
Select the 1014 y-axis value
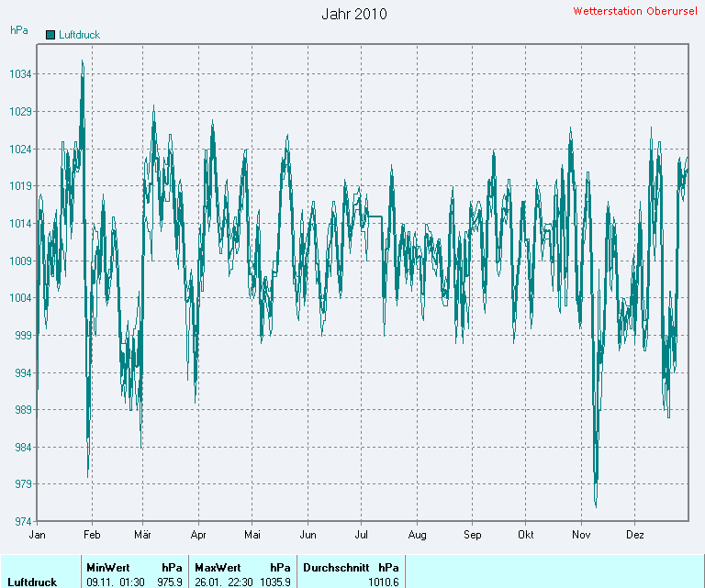21,223
